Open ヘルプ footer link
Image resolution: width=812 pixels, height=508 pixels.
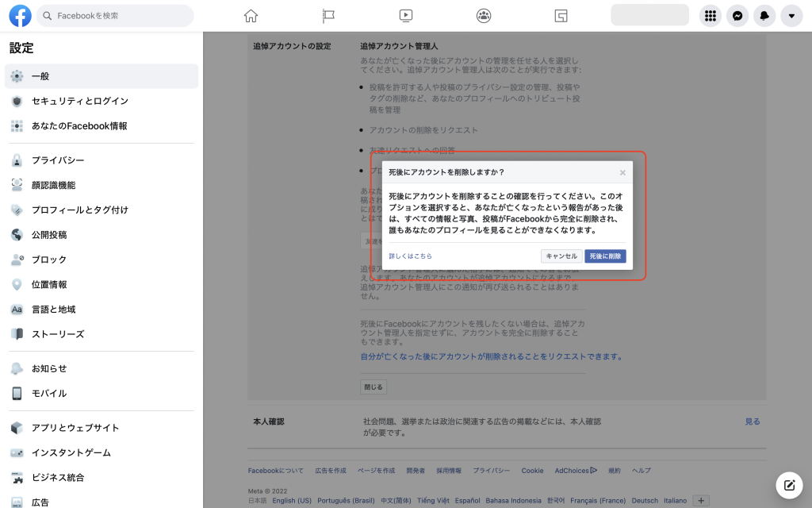pyautogui.click(x=641, y=471)
